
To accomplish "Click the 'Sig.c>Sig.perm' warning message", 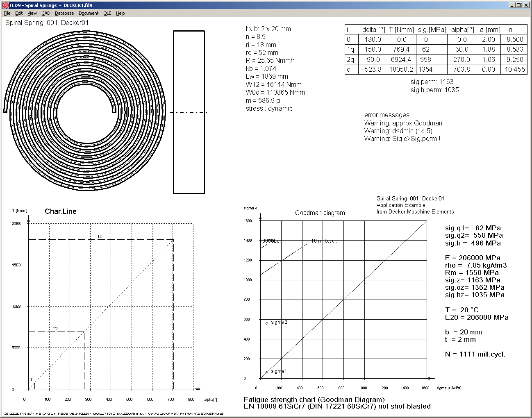I will tap(402, 139).
